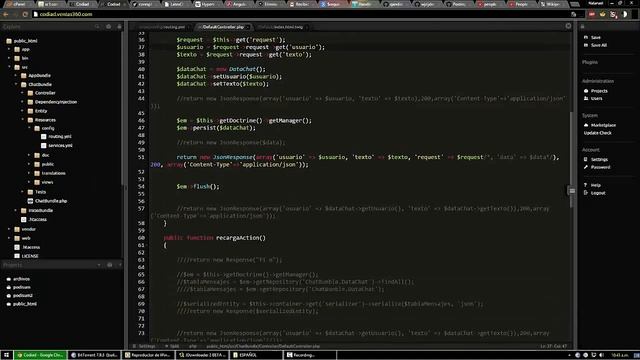640x360 pixels.
Task: Click the Users icon under Administration
Action: click(x=586, y=98)
